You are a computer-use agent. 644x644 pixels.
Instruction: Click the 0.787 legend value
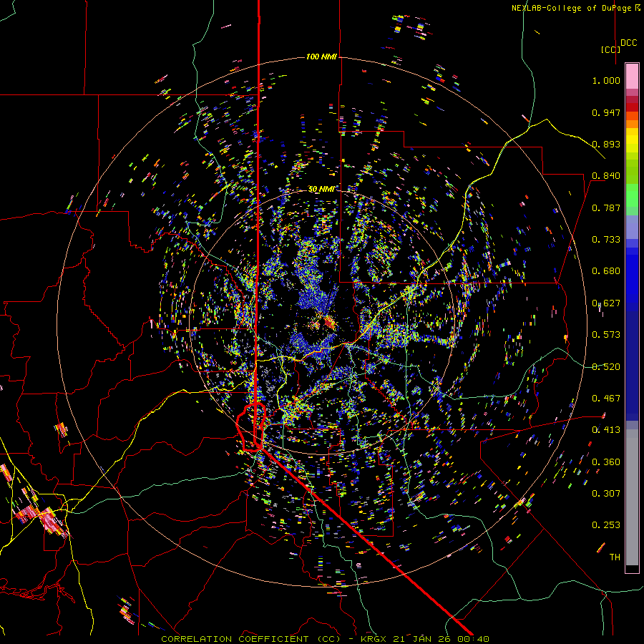pos(606,208)
